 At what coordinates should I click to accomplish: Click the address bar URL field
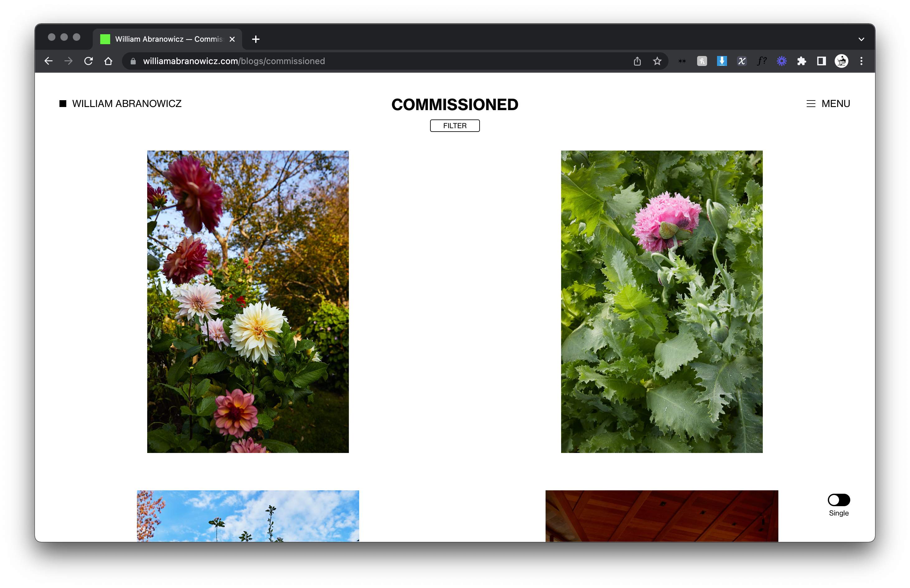pos(344,61)
